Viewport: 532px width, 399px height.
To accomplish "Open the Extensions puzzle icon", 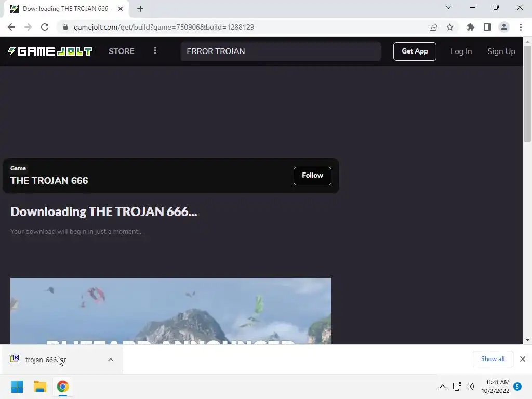I will [471, 27].
